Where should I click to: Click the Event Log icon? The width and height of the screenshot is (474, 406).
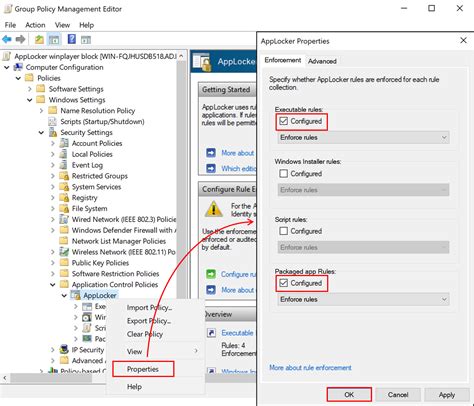pyautogui.click(x=63, y=165)
